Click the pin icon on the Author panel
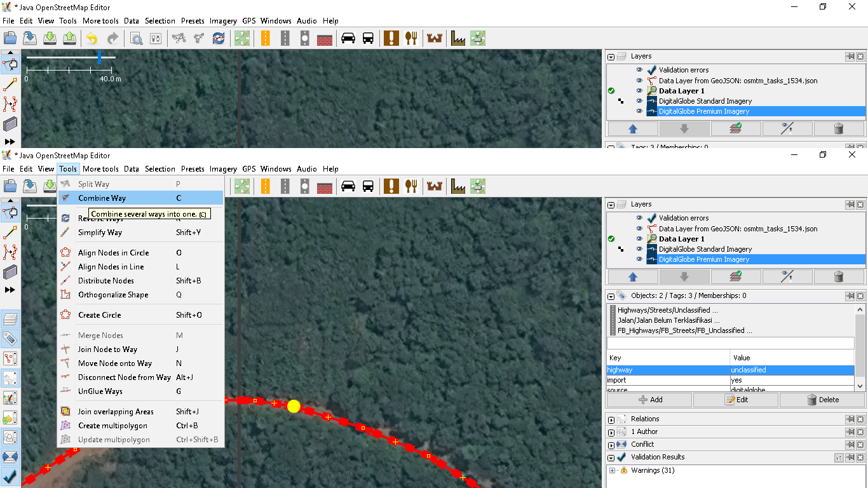This screenshot has width=868, height=488. [x=850, y=432]
